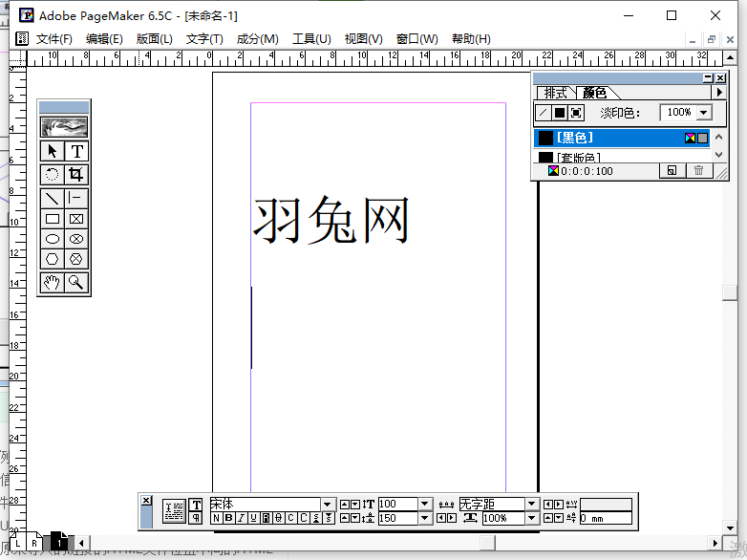
Task: Click the New Color button in palette
Action: [672, 171]
